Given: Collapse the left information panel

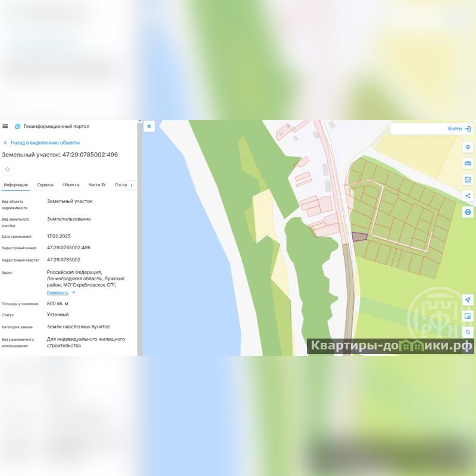Looking at the screenshot, I should point(149,126).
